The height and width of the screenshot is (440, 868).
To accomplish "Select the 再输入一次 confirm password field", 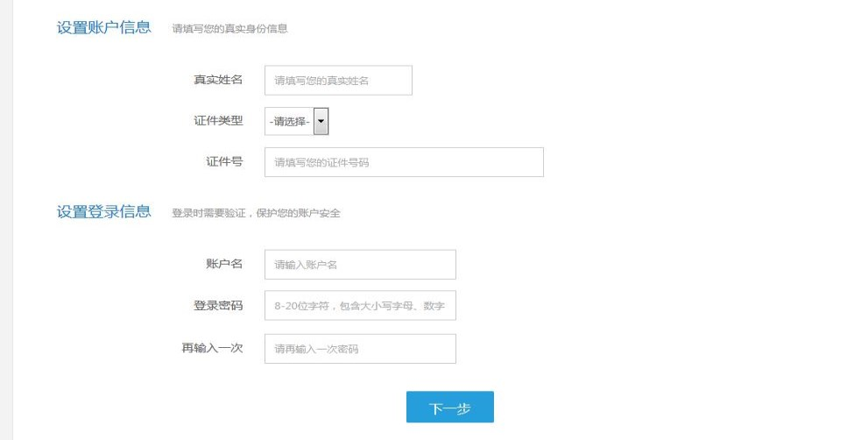I will [360, 349].
